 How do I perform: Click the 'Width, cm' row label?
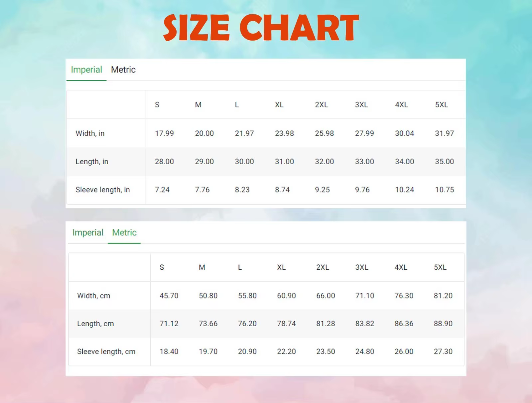[x=93, y=296]
